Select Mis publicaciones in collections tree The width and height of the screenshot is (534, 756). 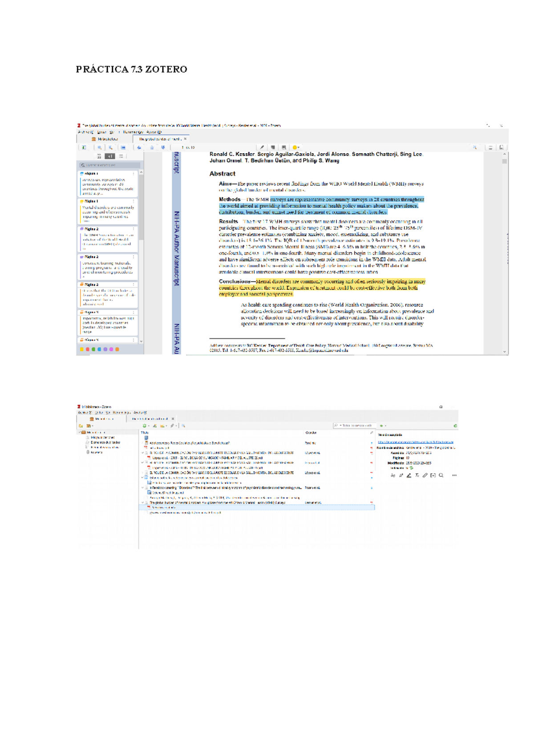tap(102, 437)
